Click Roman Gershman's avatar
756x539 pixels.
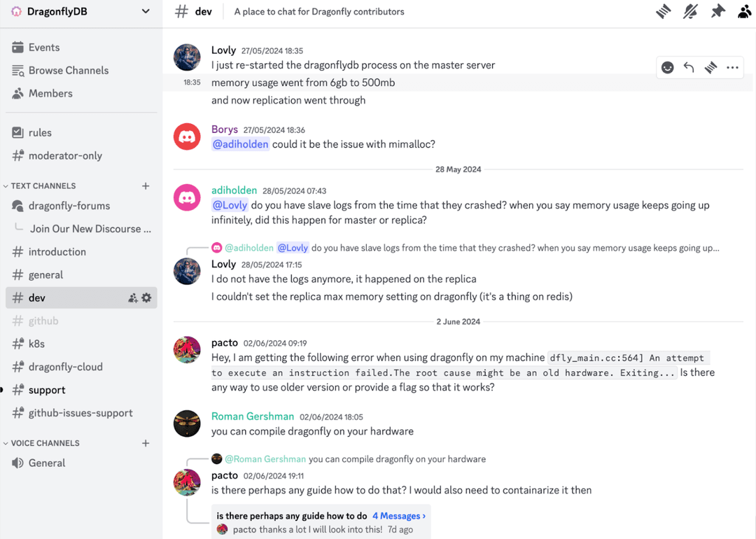click(187, 423)
